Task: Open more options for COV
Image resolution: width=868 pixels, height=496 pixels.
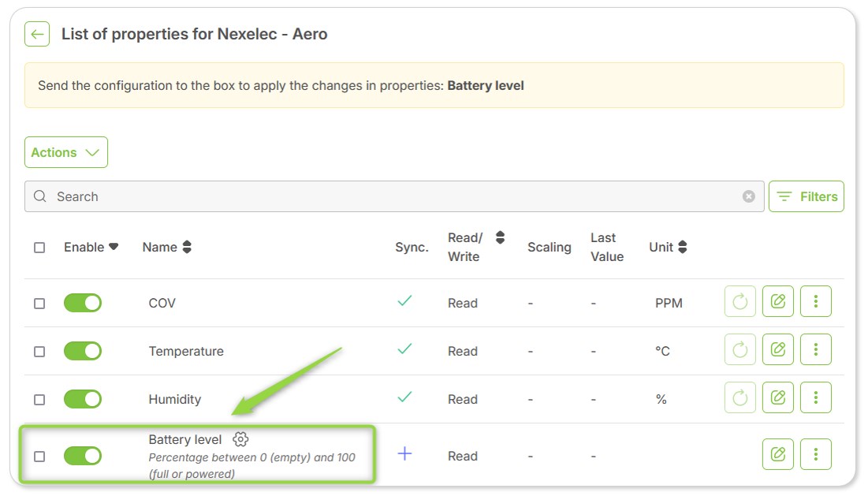Action: [x=816, y=301]
